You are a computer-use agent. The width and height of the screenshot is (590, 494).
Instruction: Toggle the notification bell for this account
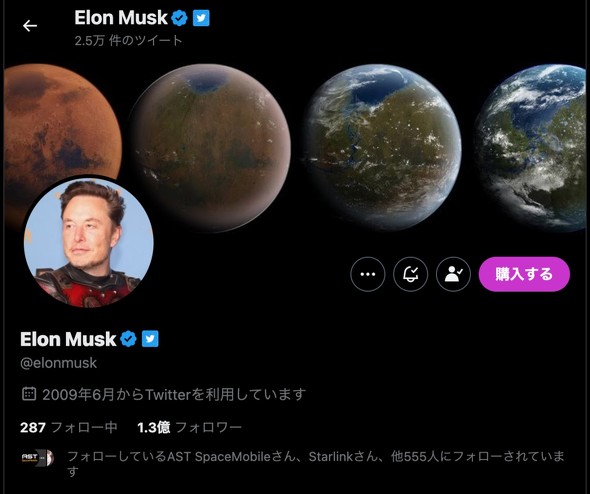[x=411, y=274]
